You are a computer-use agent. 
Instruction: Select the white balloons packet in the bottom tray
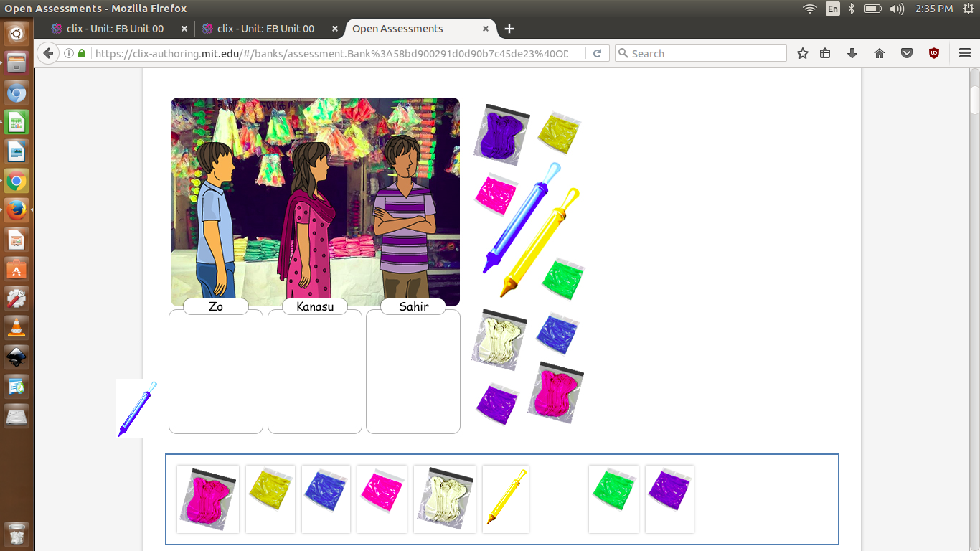445,499
